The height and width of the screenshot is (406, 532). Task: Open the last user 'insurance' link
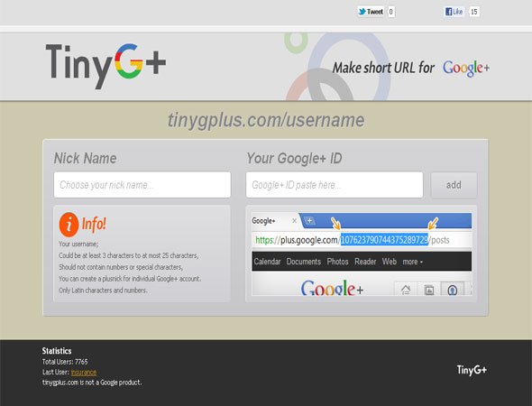(x=84, y=373)
